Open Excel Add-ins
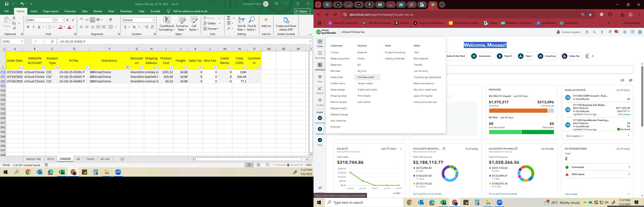Screen dimensions: 644x207 point(266,23)
